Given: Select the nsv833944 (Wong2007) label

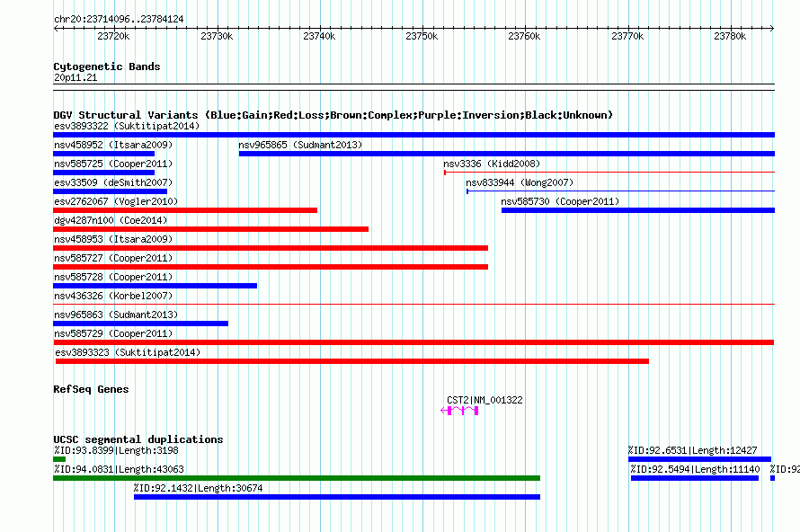Looking at the screenshot, I should click(520, 182).
